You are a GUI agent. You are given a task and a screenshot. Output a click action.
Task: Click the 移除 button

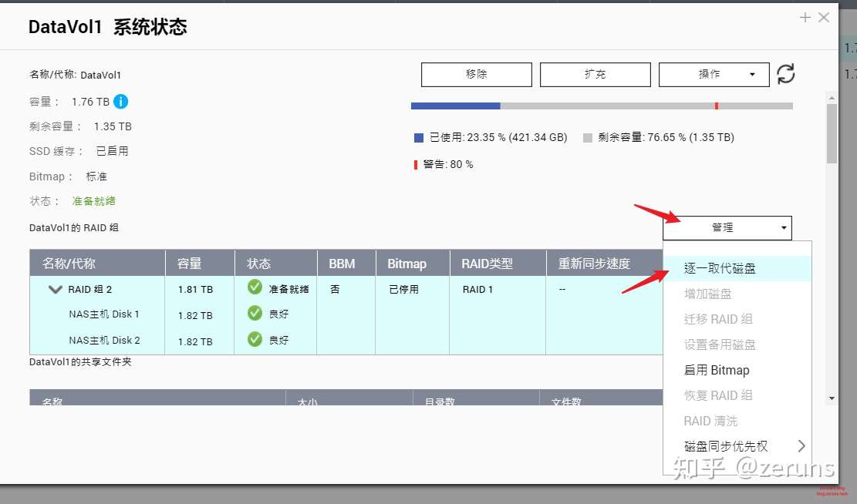476,74
